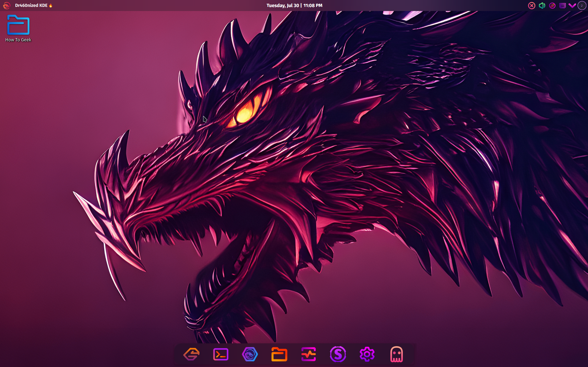Screen dimensions: 588x367
Task: Select the date and time display
Action: tap(294, 5)
